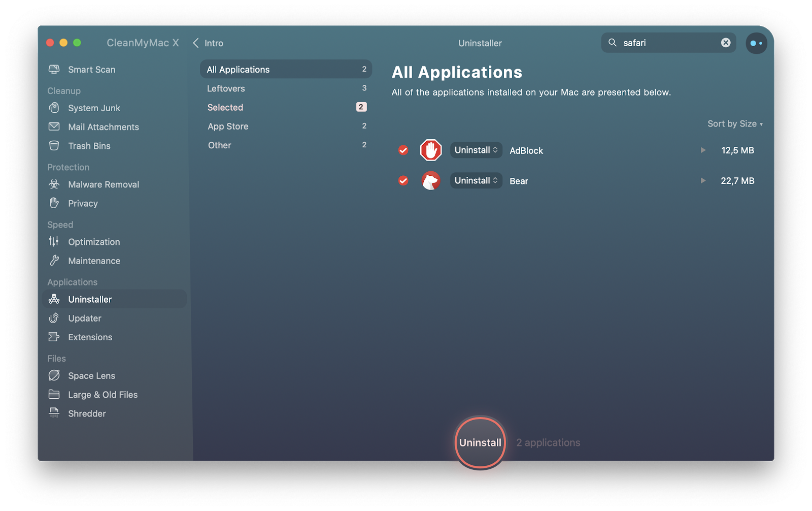The image size is (812, 511).
Task: Click the Uninstaller window title
Action: click(480, 43)
